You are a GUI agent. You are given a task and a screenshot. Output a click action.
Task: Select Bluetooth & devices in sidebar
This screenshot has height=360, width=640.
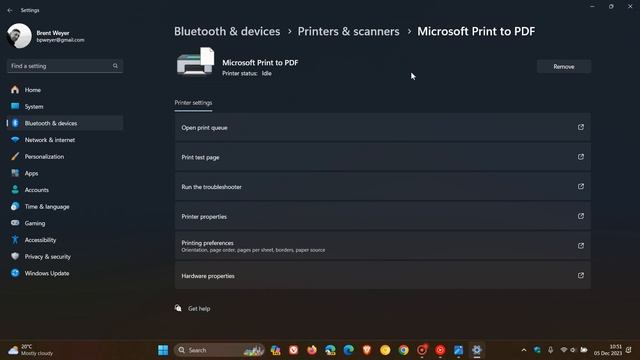click(x=64, y=123)
